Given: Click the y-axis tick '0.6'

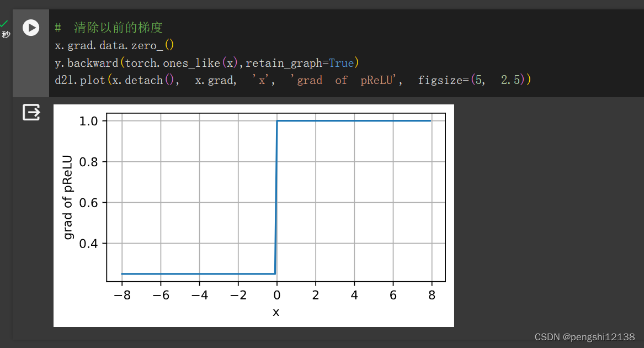Looking at the screenshot, I should 89,202.
